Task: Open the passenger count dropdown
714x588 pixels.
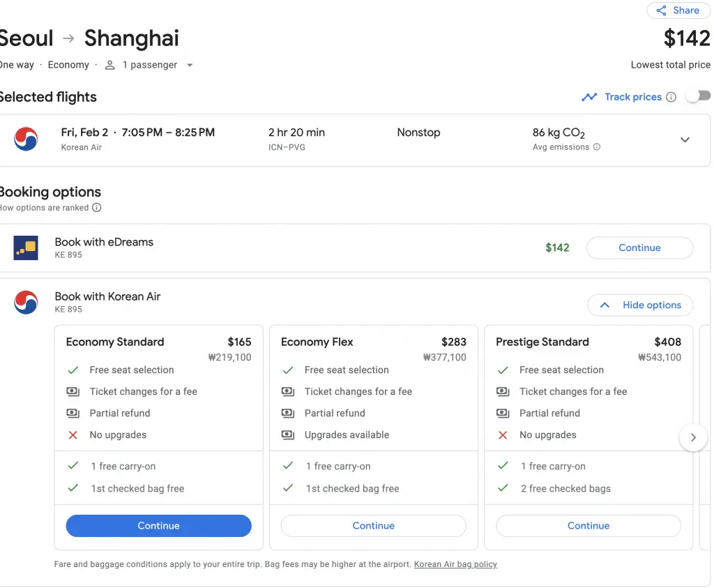Action: [190, 65]
